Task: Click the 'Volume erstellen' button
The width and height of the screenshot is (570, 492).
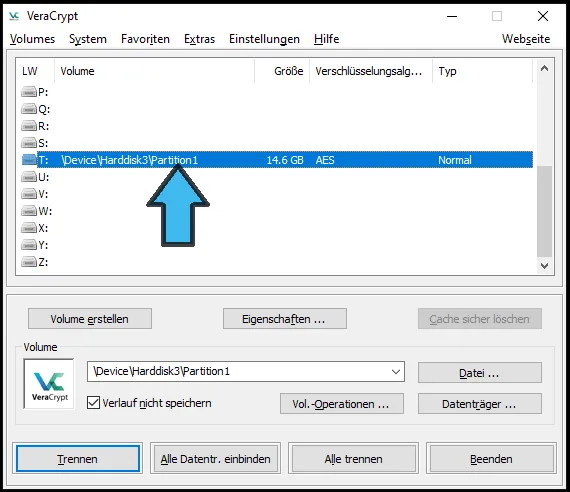Action: [90, 319]
